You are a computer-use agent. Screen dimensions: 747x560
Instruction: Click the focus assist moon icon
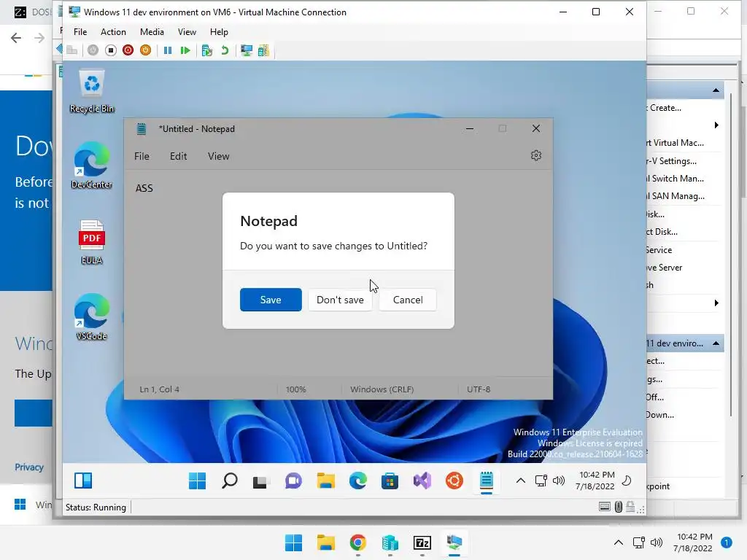pos(627,481)
